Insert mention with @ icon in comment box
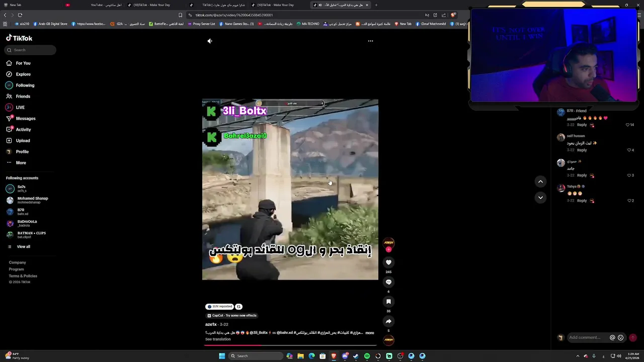This screenshot has height=362, width=644. 612,338
